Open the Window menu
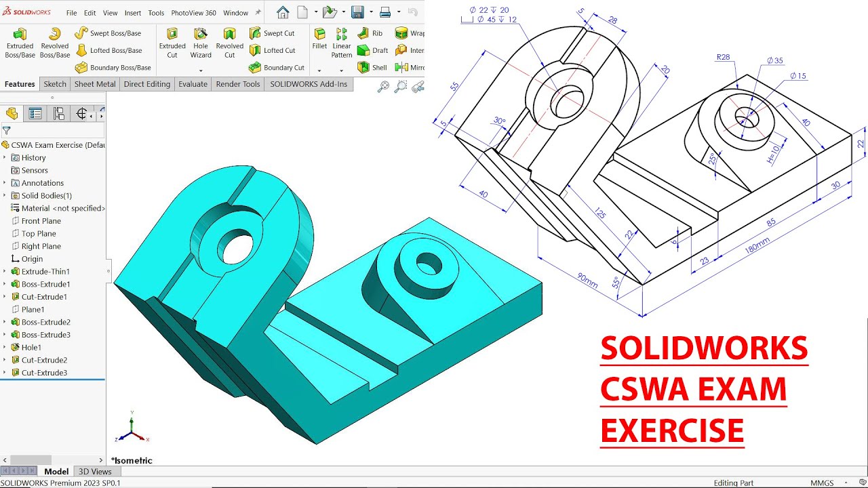Image resolution: width=868 pixels, height=488 pixels. coord(235,13)
